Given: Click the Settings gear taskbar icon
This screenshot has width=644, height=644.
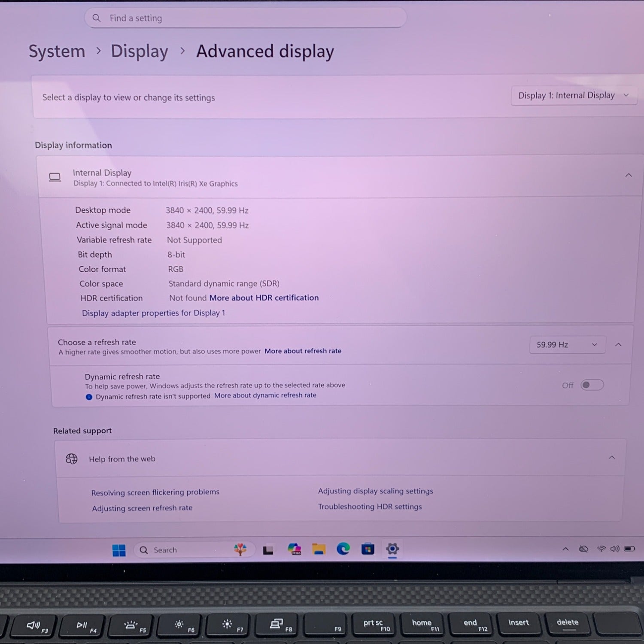Looking at the screenshot, I should (x=392, y=549).
